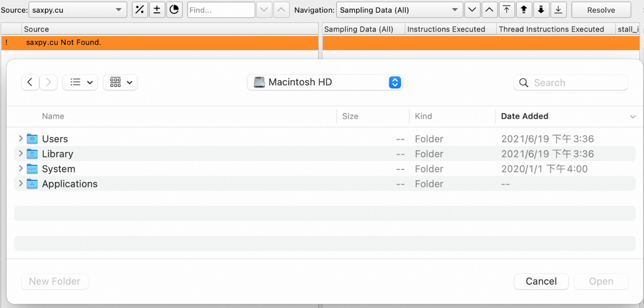Image resolution: width=644 pixels, height=308 pixels.
Task: Navigate forward in file dialog
Action: tap(48, 82)
